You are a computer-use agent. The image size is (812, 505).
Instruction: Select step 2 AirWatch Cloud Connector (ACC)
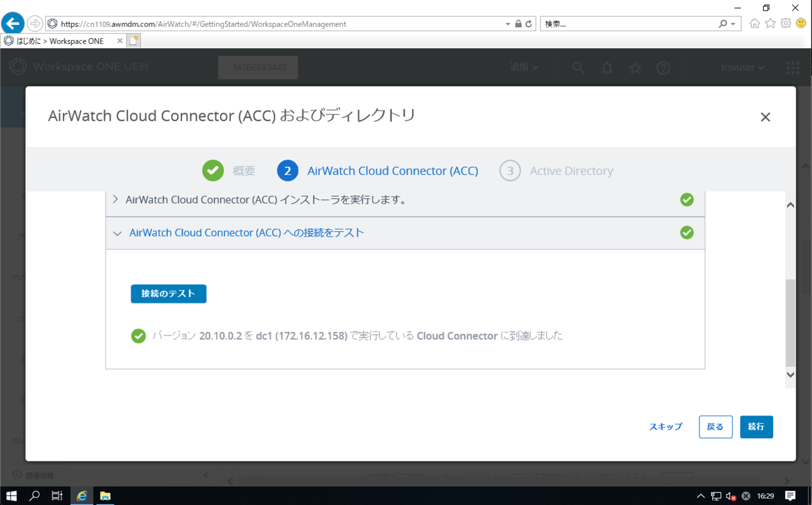click(378, 171)
